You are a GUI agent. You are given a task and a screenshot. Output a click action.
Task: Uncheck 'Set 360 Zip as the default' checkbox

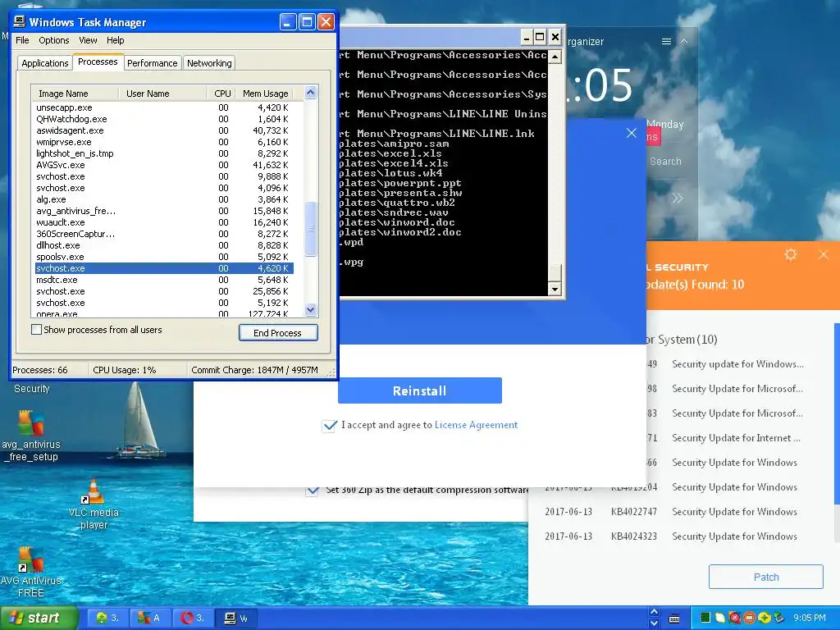[x=313, y=490]
